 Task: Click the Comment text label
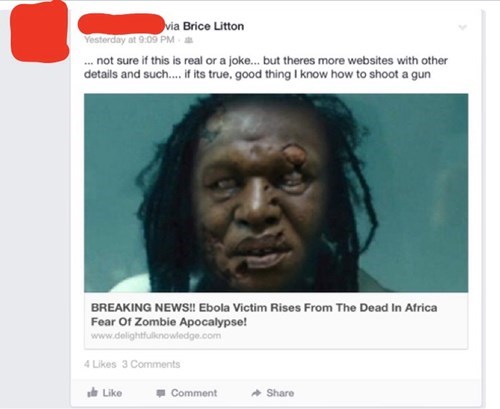[194, 393]
